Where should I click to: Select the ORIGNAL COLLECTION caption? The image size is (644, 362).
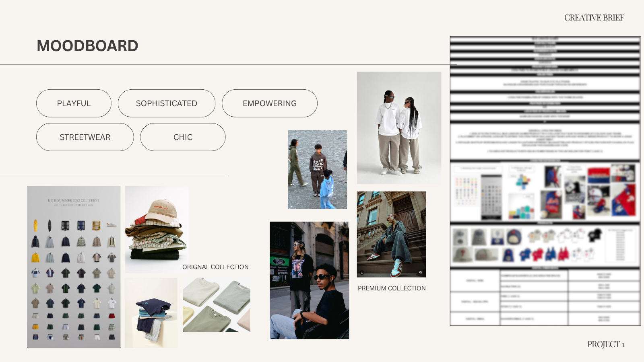point(215,267)
